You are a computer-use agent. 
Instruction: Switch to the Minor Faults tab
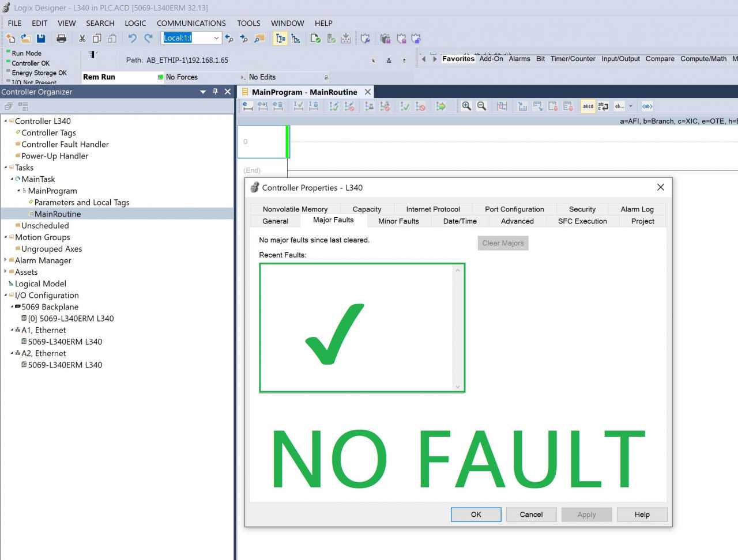point(398,221)
